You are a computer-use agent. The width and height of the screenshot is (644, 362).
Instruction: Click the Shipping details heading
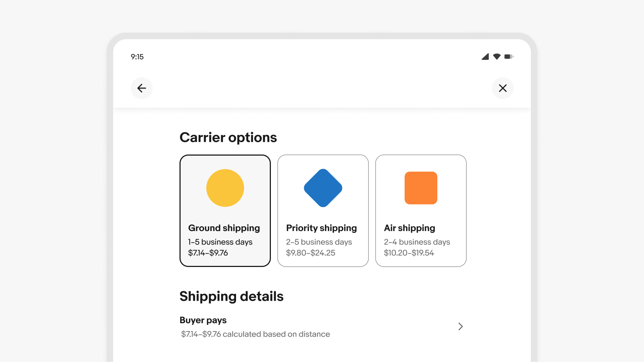tap(231, 296)
